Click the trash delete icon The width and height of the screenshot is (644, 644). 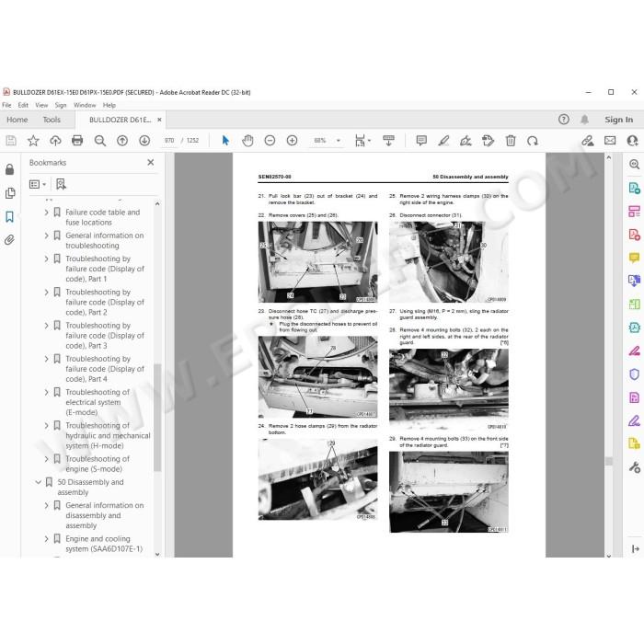pos(511,141)
